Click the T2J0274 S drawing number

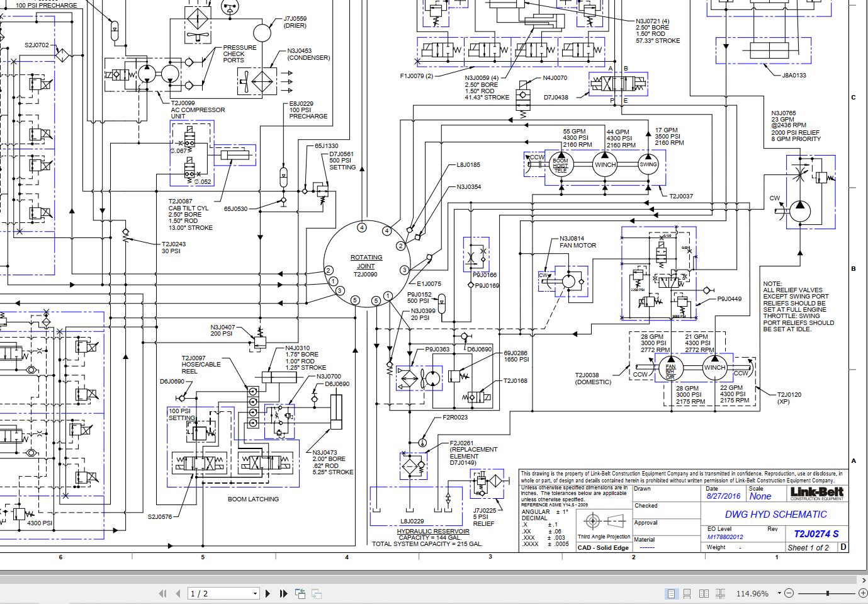[816, 533]
